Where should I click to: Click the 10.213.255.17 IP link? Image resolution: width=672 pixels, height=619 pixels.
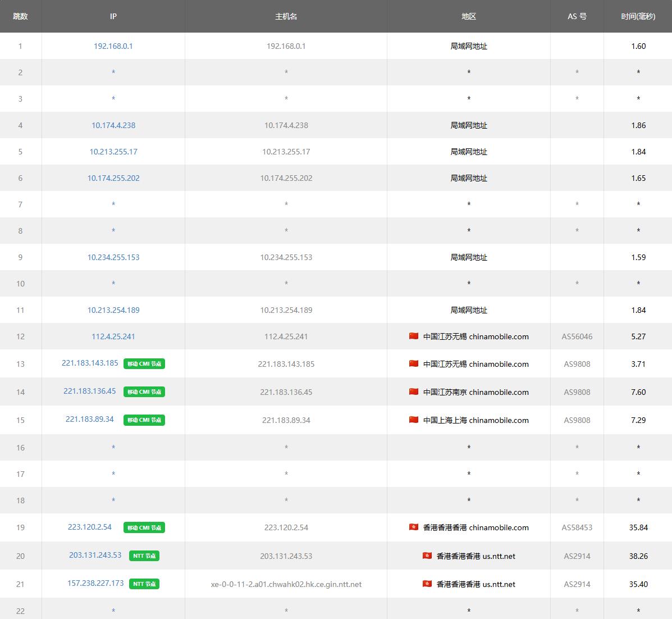(113, 152)
